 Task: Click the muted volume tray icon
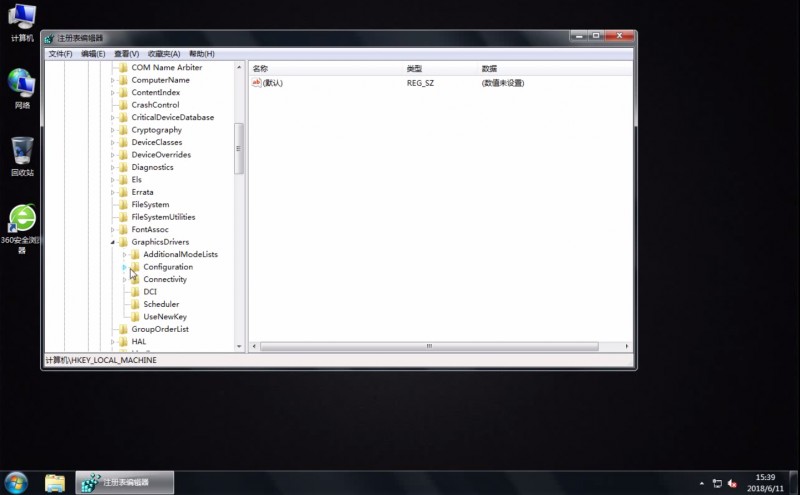pos(733,483)
